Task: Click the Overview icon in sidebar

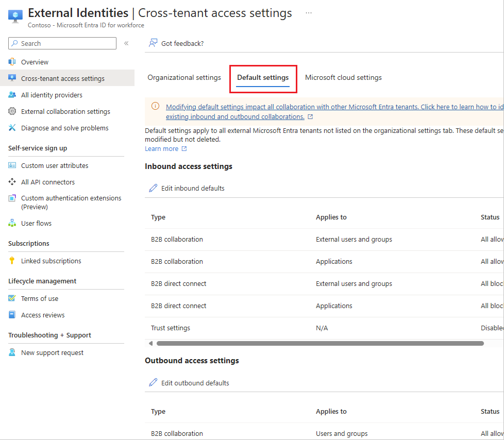Action: pos(12,62)
